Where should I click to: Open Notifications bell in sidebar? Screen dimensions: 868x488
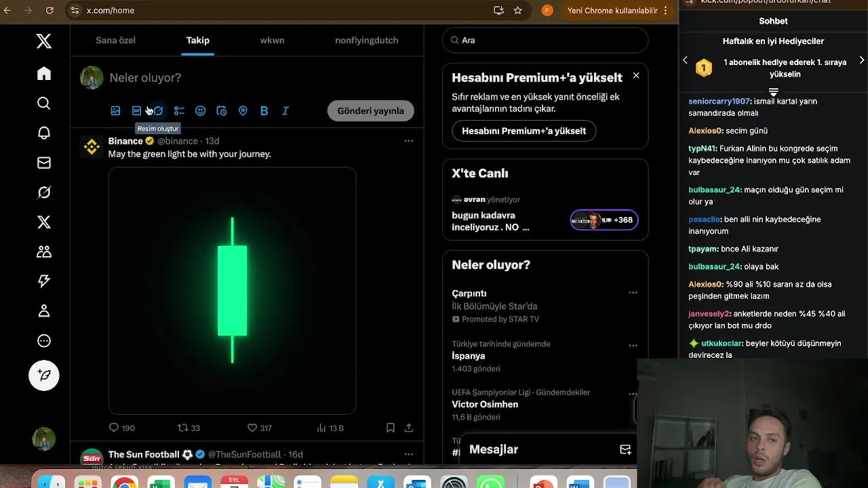point(44,133)
